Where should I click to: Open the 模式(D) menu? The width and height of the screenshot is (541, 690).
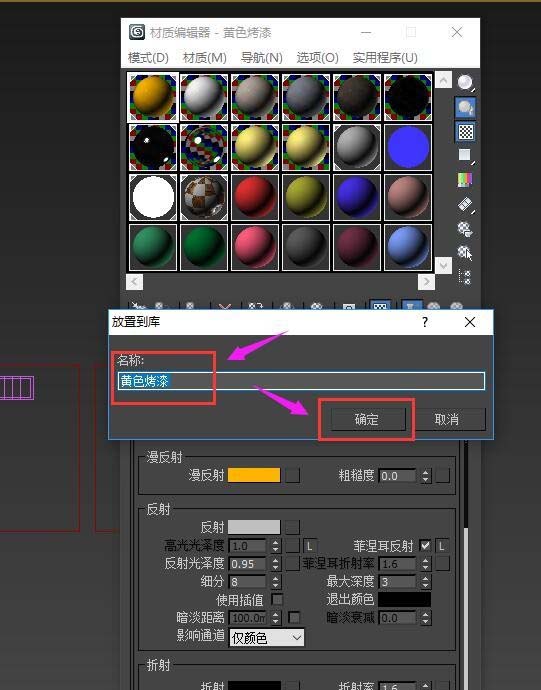tap(148, 58)
